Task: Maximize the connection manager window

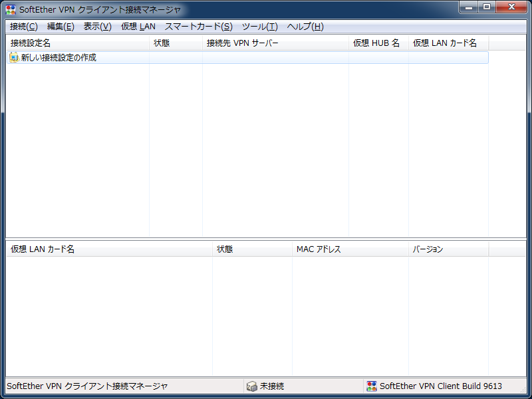Action: [487, 7]
